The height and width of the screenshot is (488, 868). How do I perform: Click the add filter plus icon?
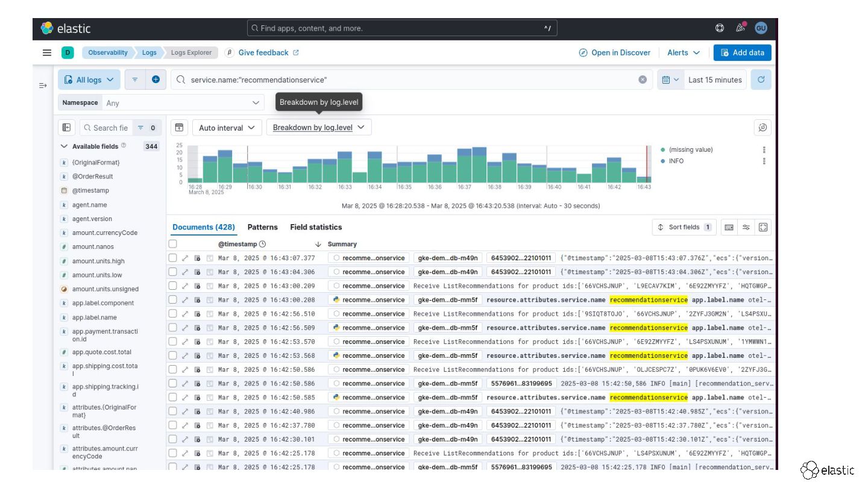pyautogui.click(x=156, y=79)
